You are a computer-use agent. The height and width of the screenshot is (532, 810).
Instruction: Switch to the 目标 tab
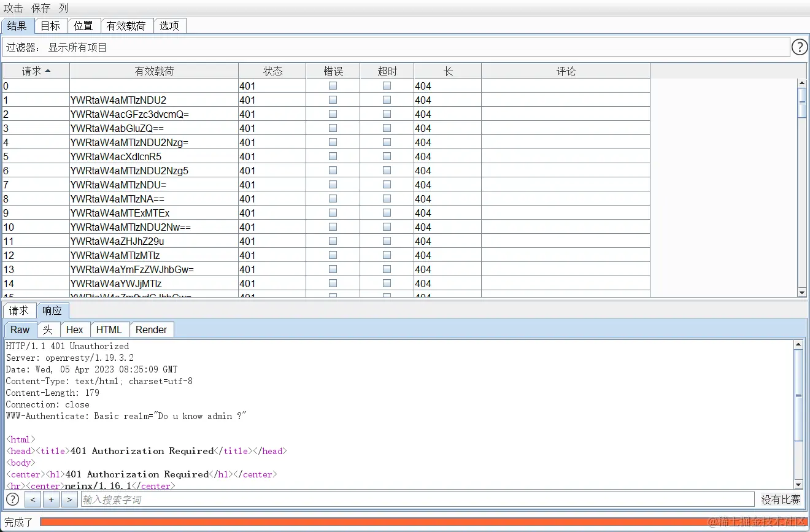51,26
